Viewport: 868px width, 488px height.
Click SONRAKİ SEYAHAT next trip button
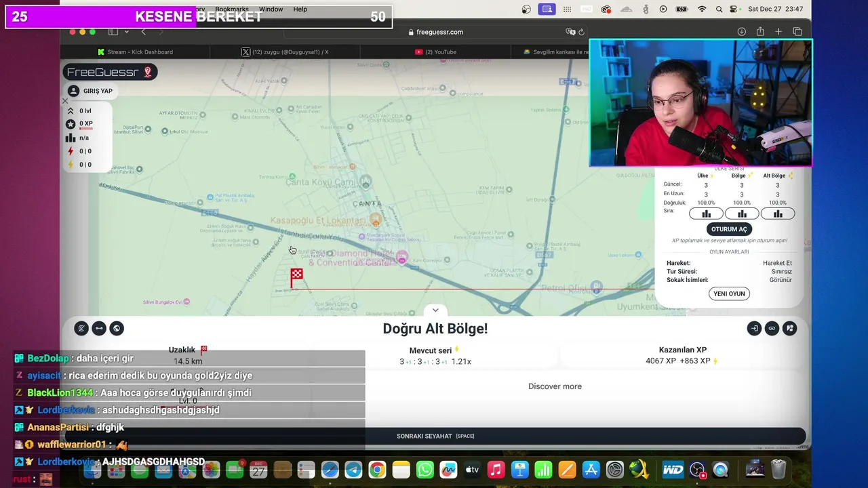pos(435,436)
